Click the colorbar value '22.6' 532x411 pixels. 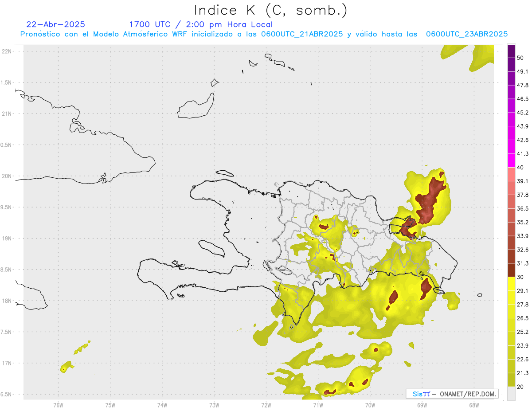point(523,360)
